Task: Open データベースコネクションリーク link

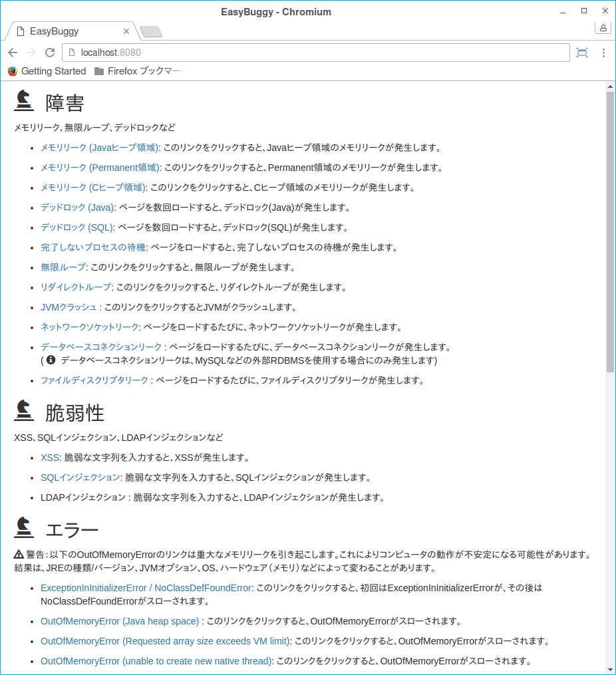Action: tap(101, 347)
